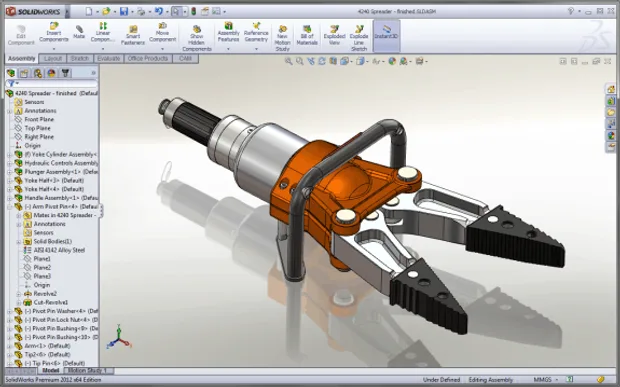Launch Smart Fasteners tool

point(133,35)
